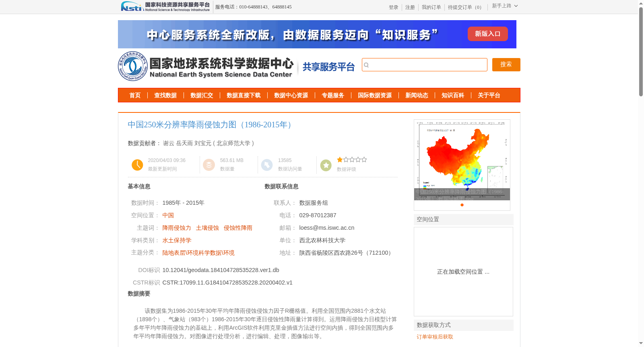Click the orange carousel dot under thumbnail
This screenshot has height=347, width=644.
(462, 205)
